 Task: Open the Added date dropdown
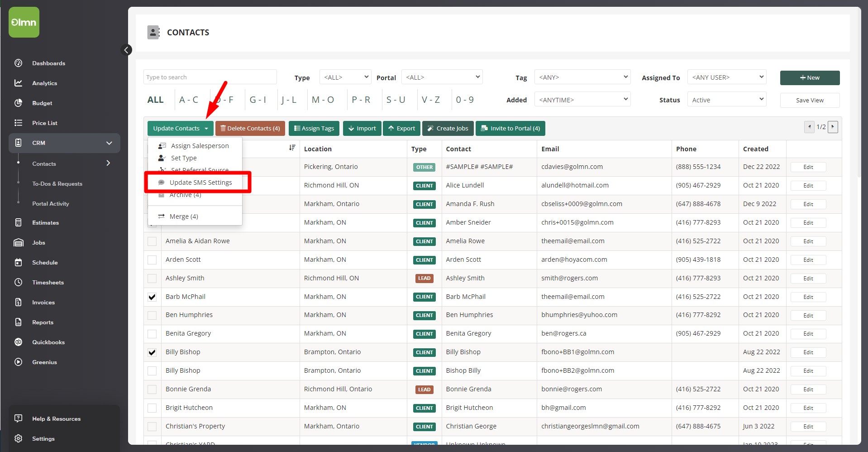[x=582, y=99]
